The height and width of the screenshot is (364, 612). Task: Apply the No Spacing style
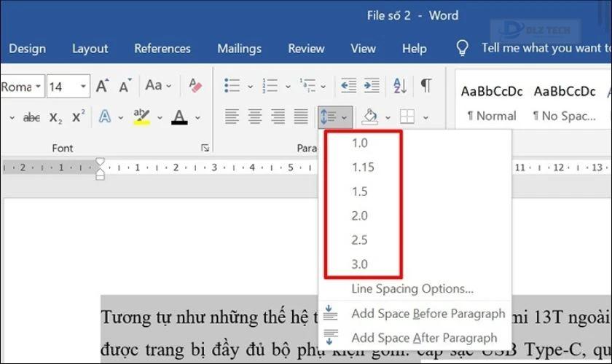pyautogui.click(x=565, y=103)
